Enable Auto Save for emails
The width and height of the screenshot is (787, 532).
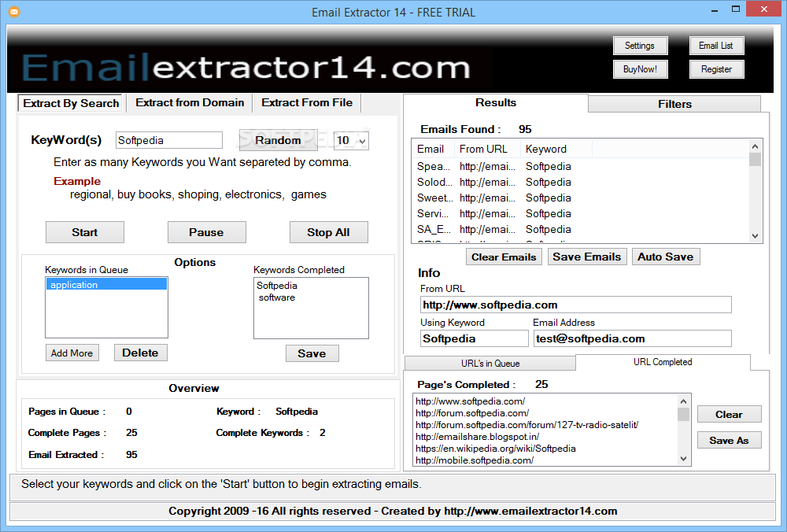(666, 257)
